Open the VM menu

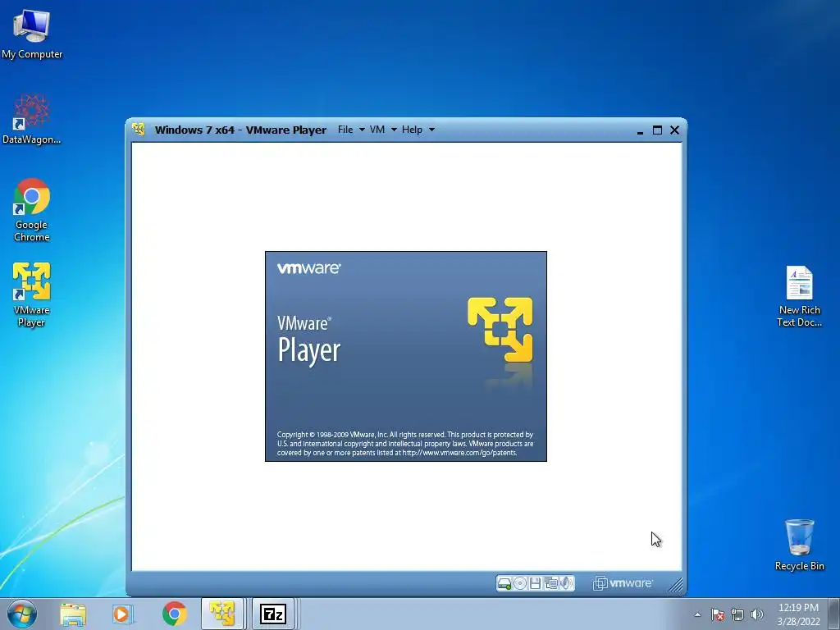click(x=377, y=130)
